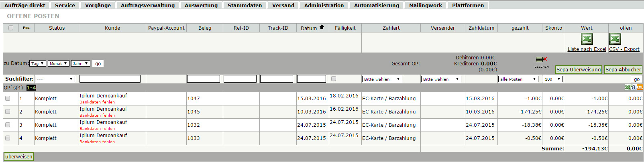
Task: Open the Jahr dropdown
Action: point(80,63)
